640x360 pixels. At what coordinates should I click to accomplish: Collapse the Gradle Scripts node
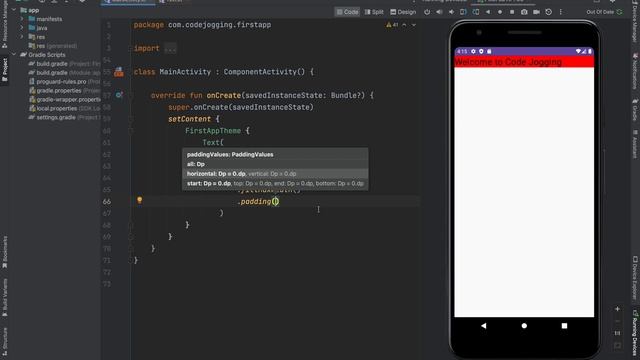tap(14, 55)
